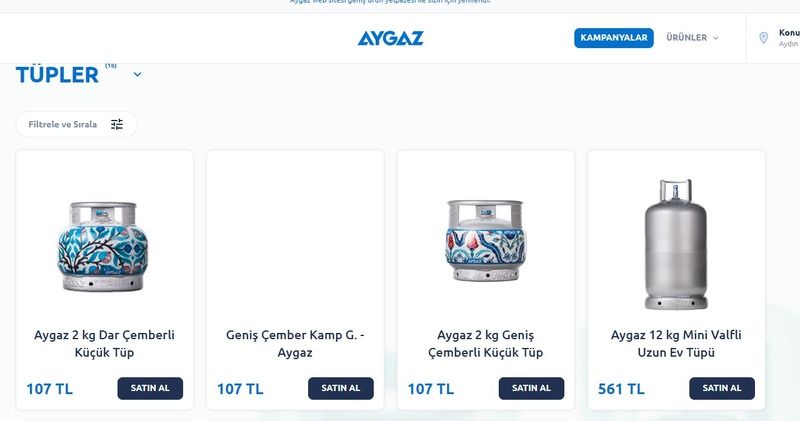The image size is (800, 421).
Task: Open the 12 kg Mini Valfli tüp image
Action: pyautogui.click(x=676, y=244)
